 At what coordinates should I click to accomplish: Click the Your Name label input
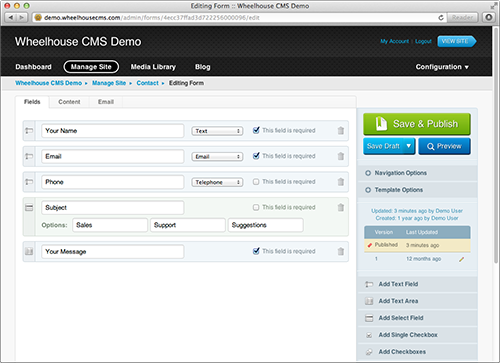[113, 131]
